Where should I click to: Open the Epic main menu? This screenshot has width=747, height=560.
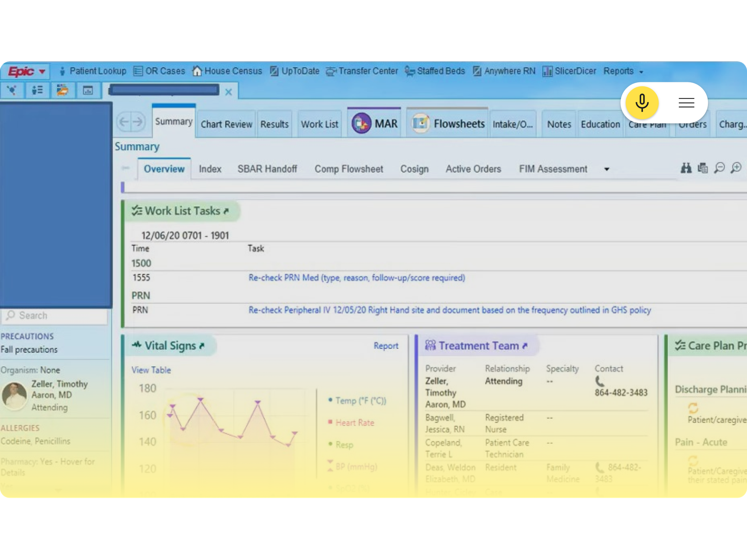pyautogui.click(x=26, y=71)
